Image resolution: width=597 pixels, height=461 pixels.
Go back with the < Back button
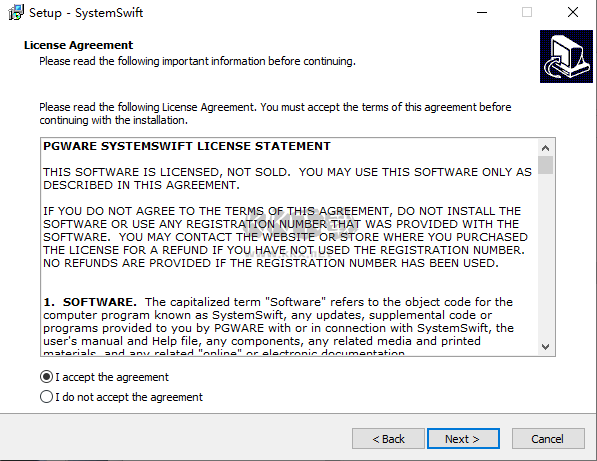pos(388,439)
